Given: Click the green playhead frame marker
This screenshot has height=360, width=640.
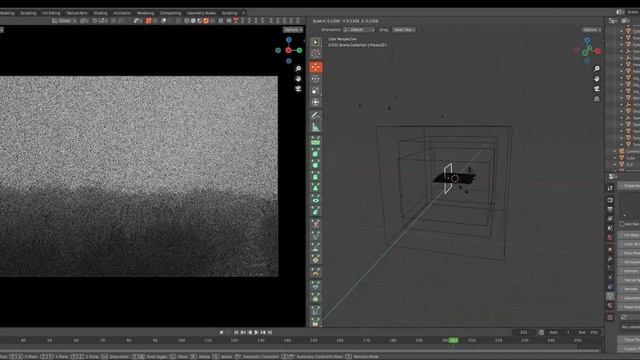Looking at the screenshot, I should (453, 340).
